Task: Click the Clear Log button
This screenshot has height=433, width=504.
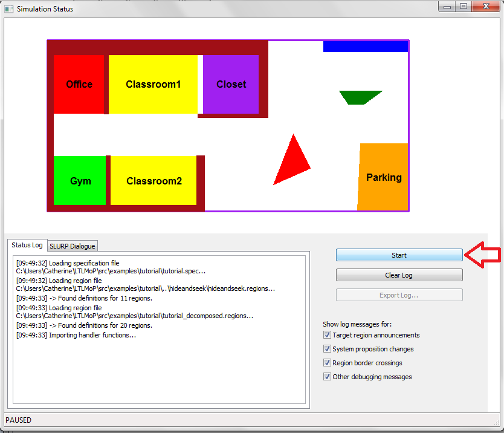Action: pyautogui.click(x=399, y=275)
